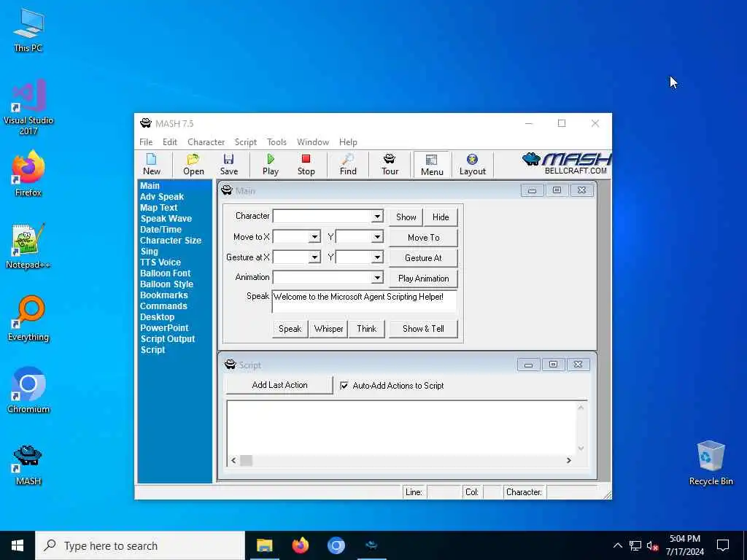Click the Chromium taskbar icon

tap(336, 545)
